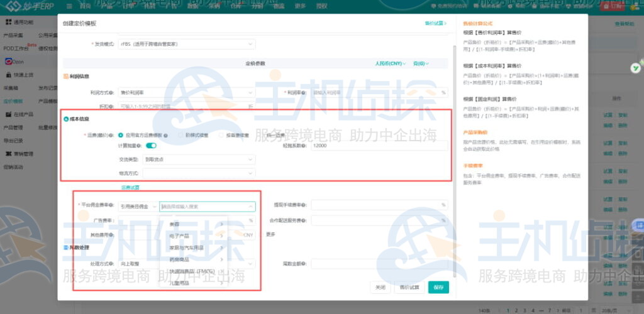
Task: Toggle the 计算抛重 switch
Action: [x=151, y=146]
